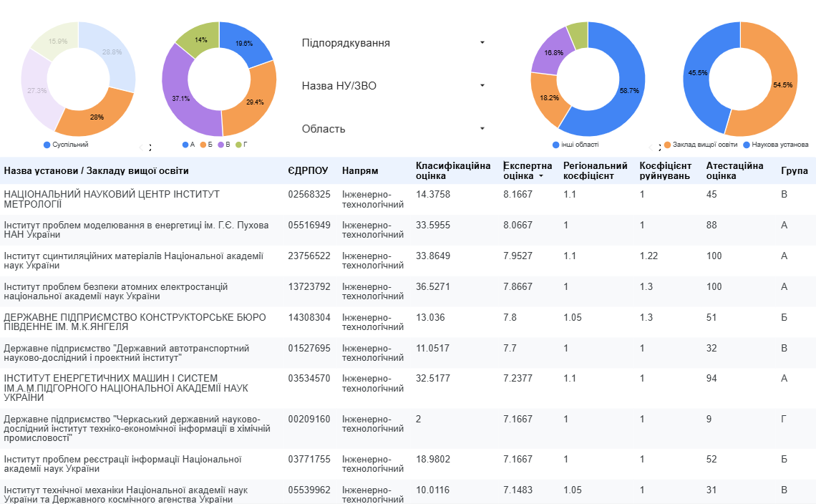Click the 'Заклад вищої освіти' legend dot
Image resolution: width=816 pixels, height=504 pixels.
click(667, 145)
